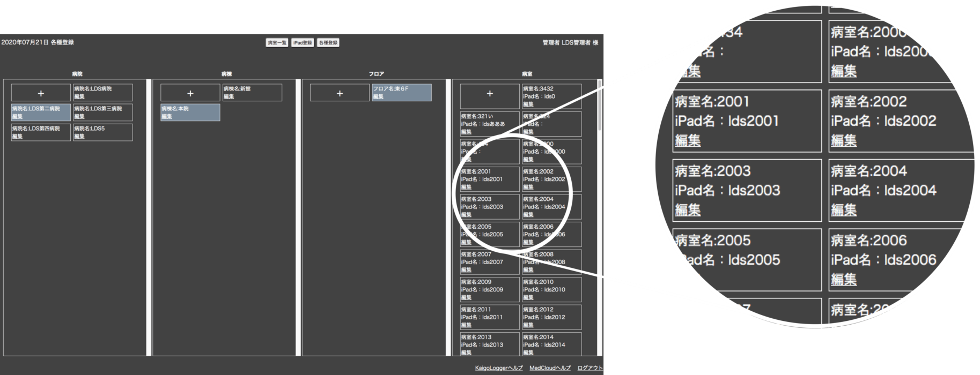Click 編集 for room 3432
Image resolution: width=980 pixels, height=375 pixels.
point(528,104)
